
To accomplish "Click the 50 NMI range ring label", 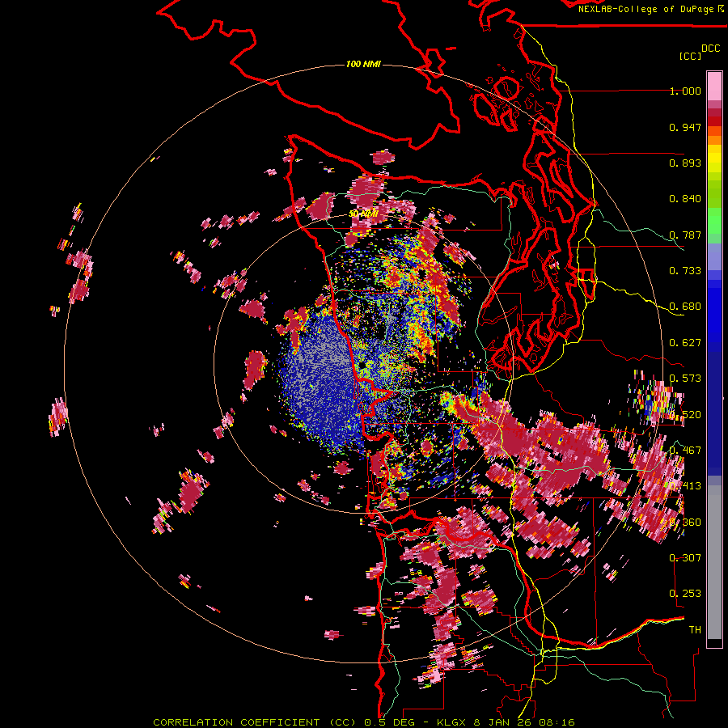I will [x=363, y=214].
